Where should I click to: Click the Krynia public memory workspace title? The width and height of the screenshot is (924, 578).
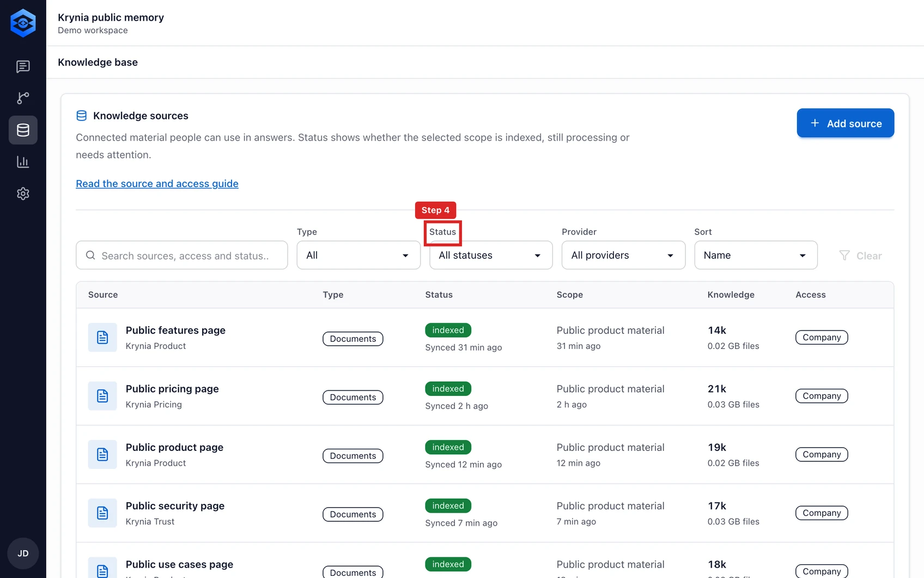click(111, 17)
